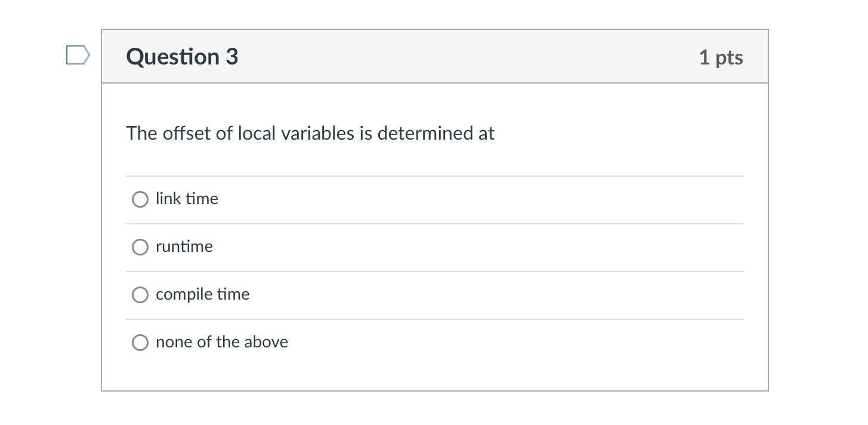Click the unselected circle next to compile time
Viewport: 868px width, 425px height.
[x=140, y=294]
